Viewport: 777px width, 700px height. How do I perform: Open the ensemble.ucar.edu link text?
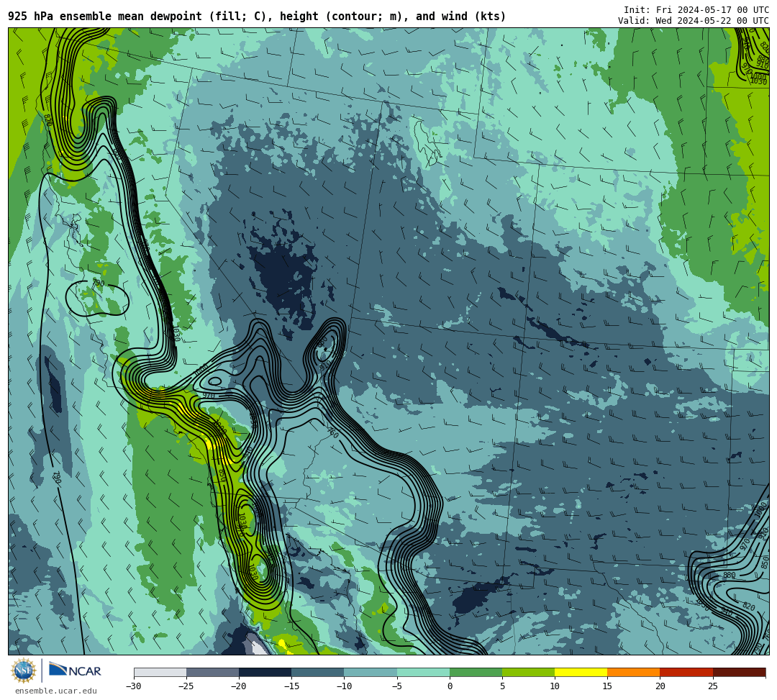tap(55, 691)
